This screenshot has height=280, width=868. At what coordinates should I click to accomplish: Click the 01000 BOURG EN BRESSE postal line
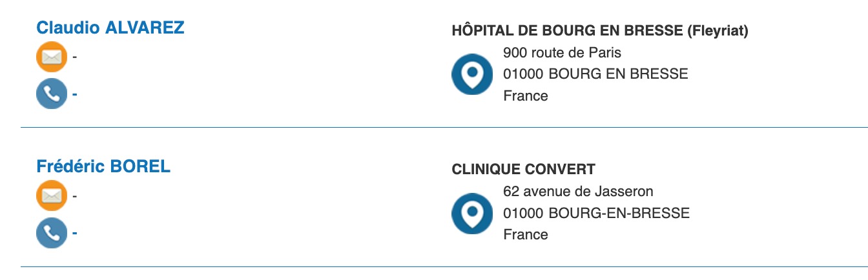595,74
